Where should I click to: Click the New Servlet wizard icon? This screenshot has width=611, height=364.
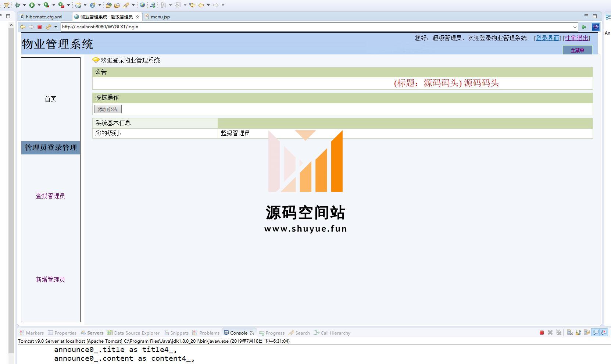[x=93, y=5]
